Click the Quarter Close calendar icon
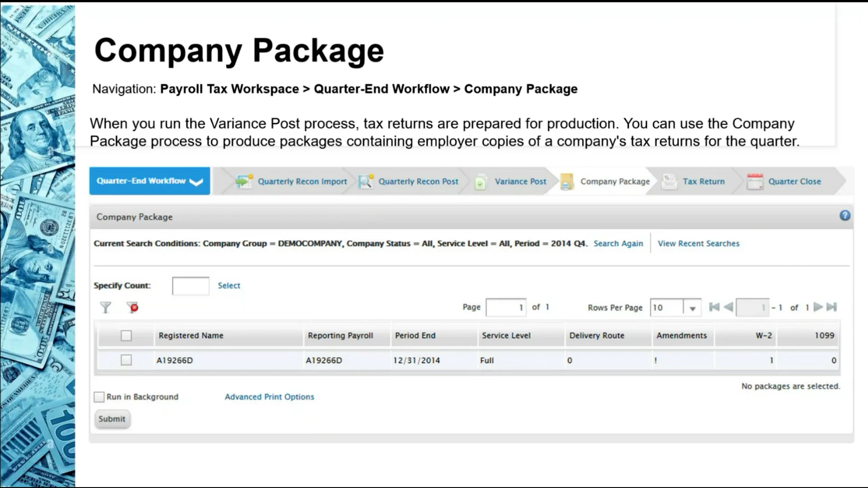The image size is (868, 488). click(755, 181)
